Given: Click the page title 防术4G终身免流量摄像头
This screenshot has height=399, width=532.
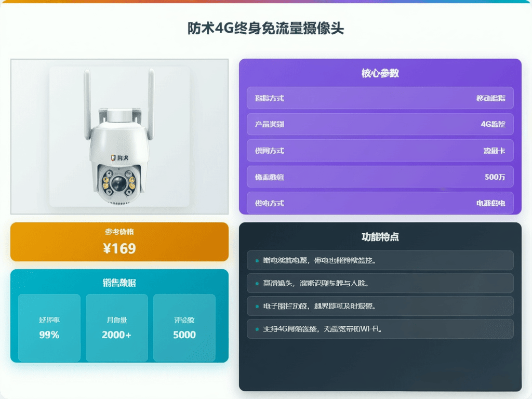Looking at the screenshot, I should (x=265, y=28).
